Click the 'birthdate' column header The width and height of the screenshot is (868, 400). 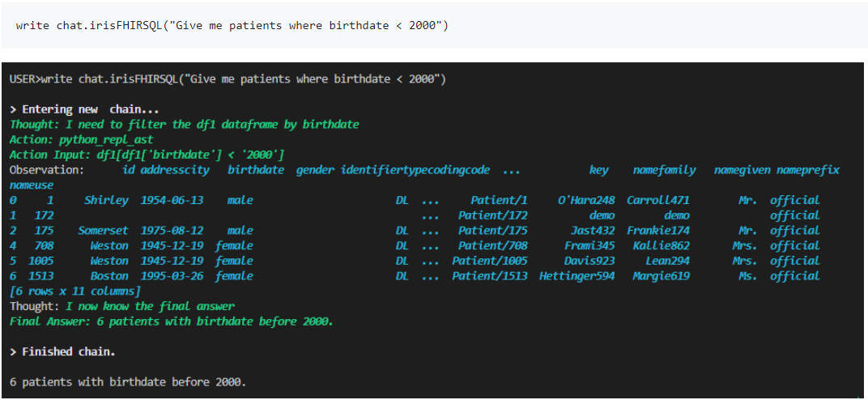(256, 170)
